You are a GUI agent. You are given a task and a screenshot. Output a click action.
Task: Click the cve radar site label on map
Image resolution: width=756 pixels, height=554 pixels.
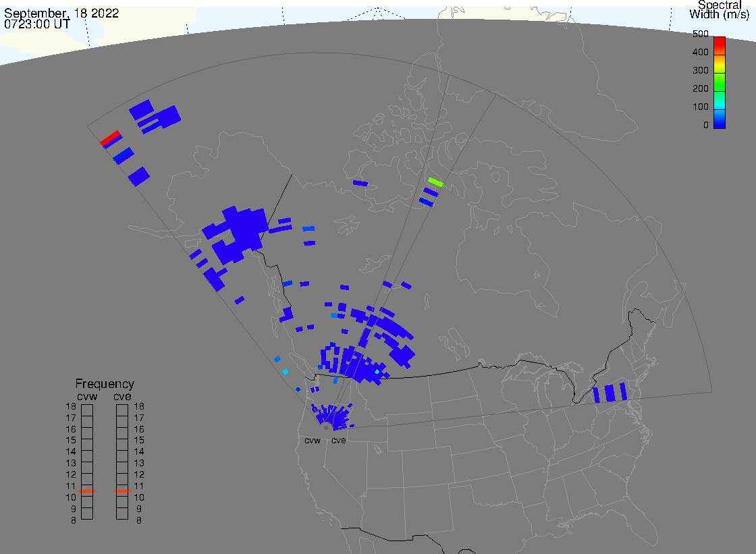[338, 441]
